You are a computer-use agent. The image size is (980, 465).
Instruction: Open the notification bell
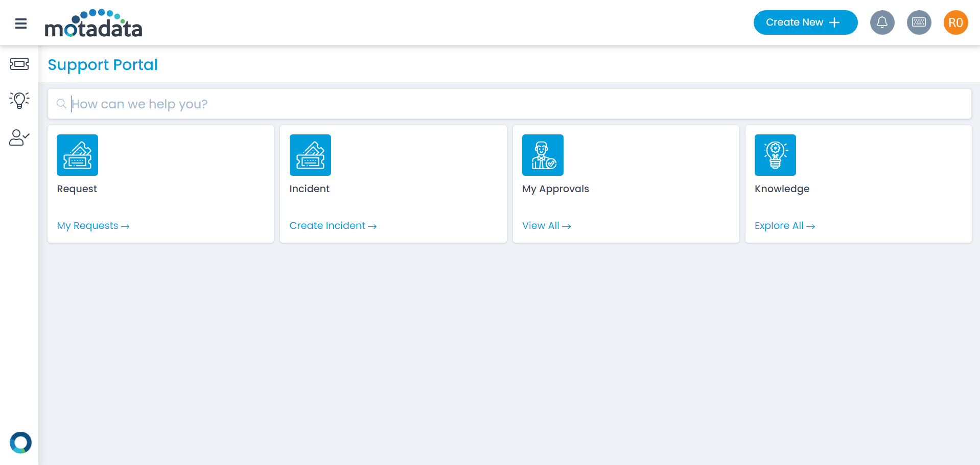882,22
